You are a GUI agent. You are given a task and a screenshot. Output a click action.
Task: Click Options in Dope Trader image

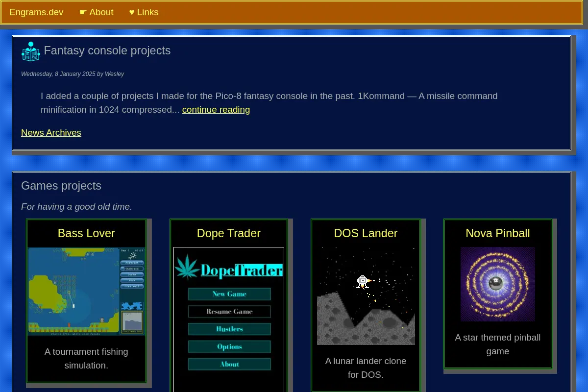point(229,347)
